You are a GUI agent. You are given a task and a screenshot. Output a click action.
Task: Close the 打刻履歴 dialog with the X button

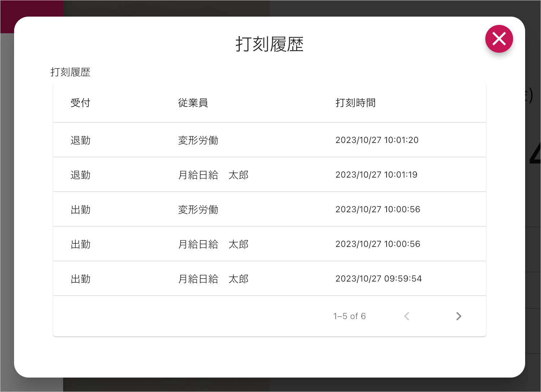499,39
